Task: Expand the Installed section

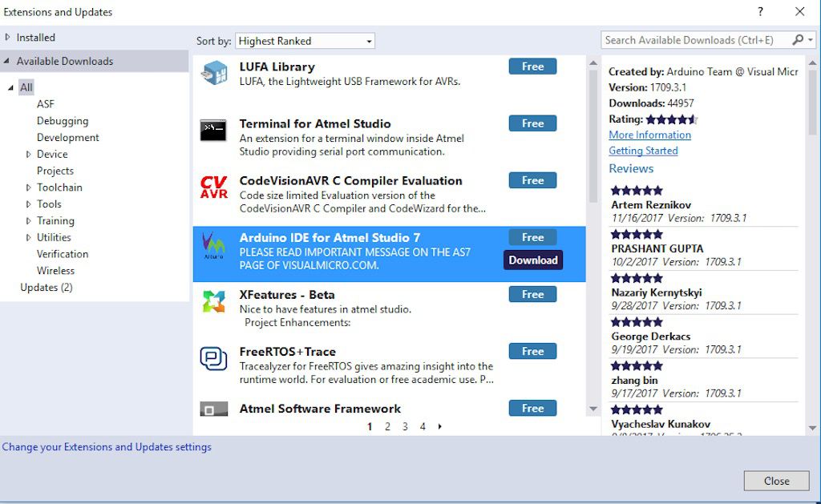Action: click(7, 37)
